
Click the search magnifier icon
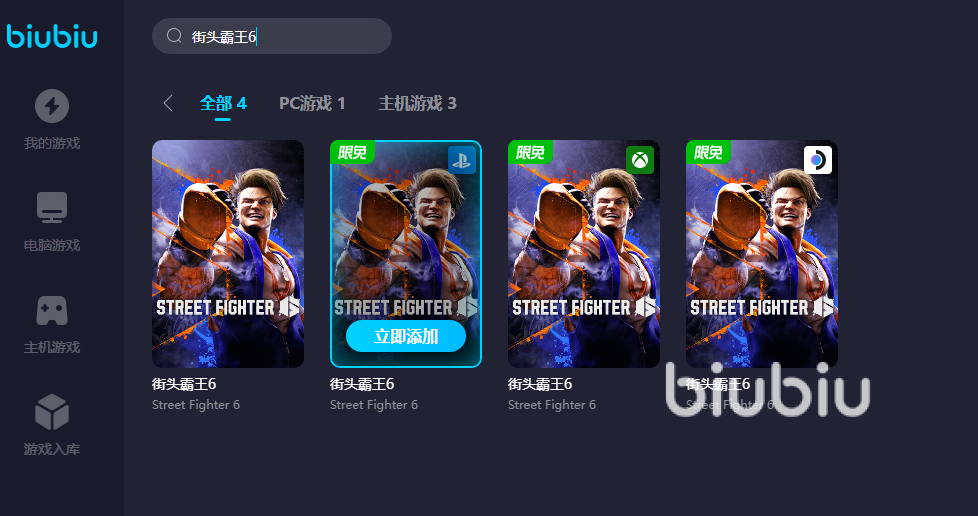click(174, 36)
